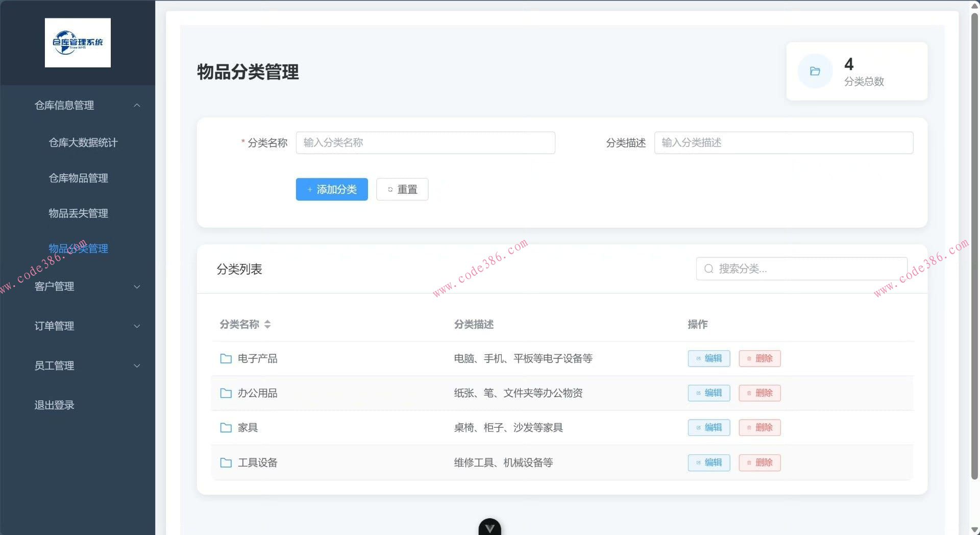Viewport: 980px width, 535px height.
Task: Click the folder icon beside 电子产品
Action: point(226,358)
